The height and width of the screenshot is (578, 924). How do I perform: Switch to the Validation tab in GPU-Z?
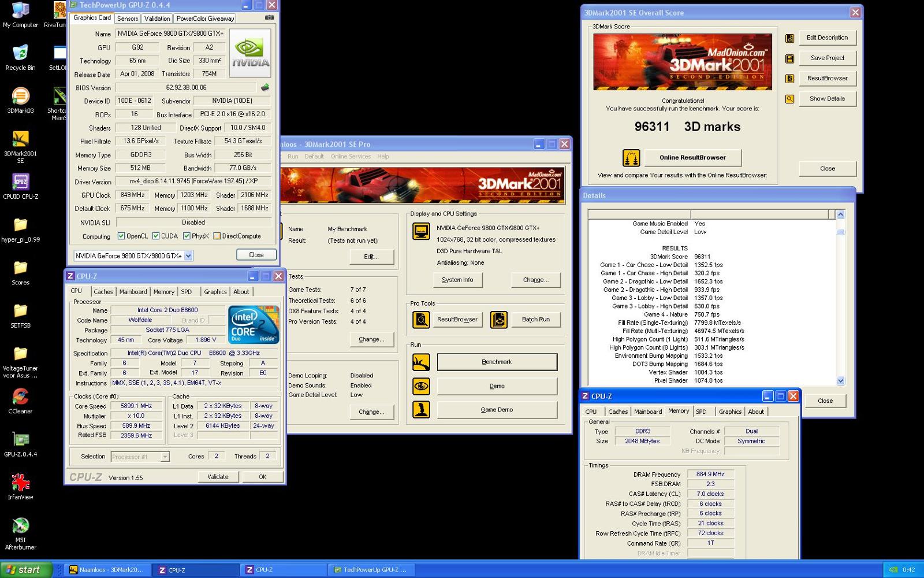[x=157, y=18]
